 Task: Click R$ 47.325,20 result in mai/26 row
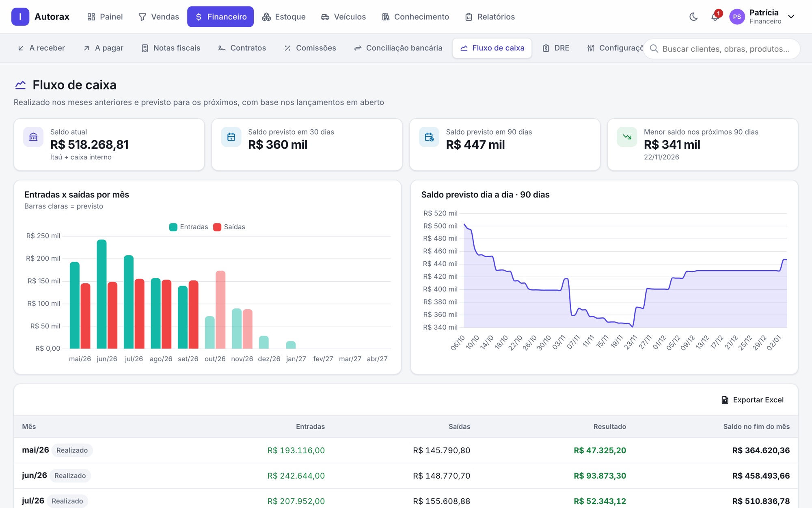600,450
